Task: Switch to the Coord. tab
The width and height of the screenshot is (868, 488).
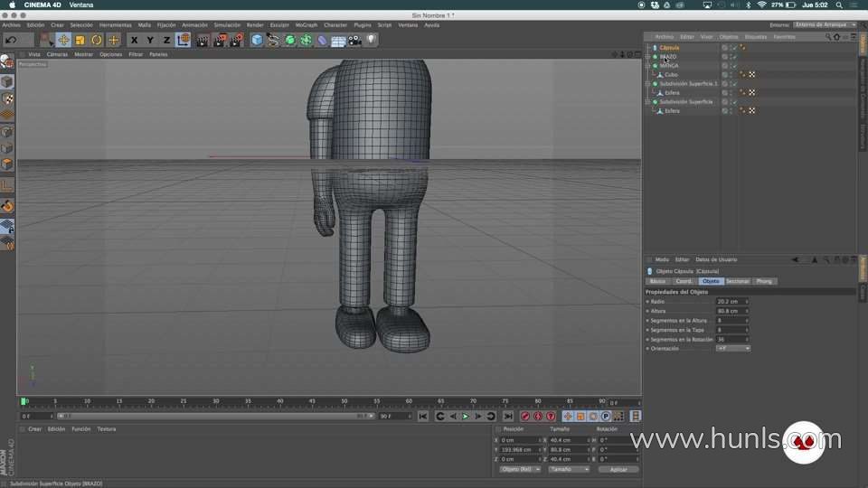Action: tap(684, 281)
